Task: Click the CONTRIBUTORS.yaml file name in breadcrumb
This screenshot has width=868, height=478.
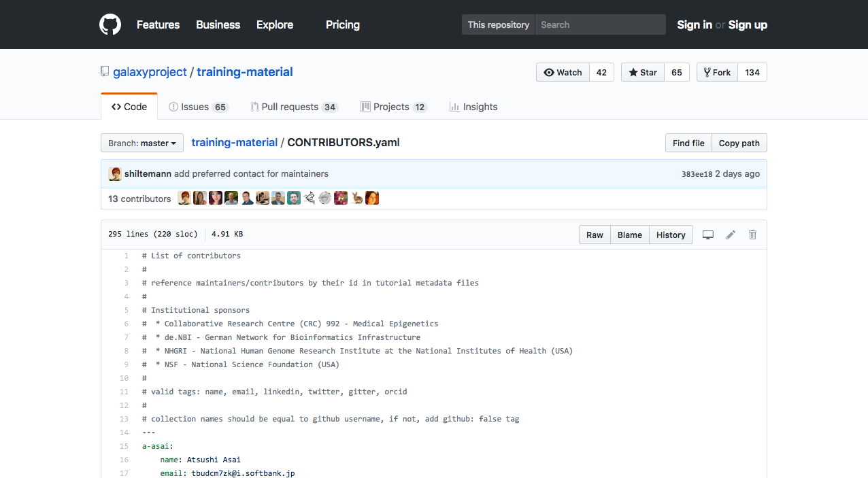Action: [344, 143]
